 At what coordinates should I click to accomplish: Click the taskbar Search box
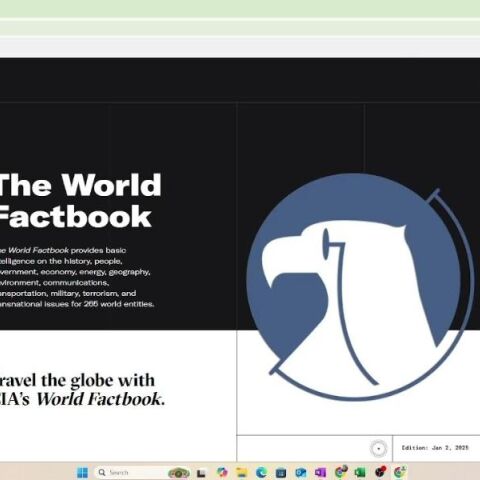coord(143,472)
